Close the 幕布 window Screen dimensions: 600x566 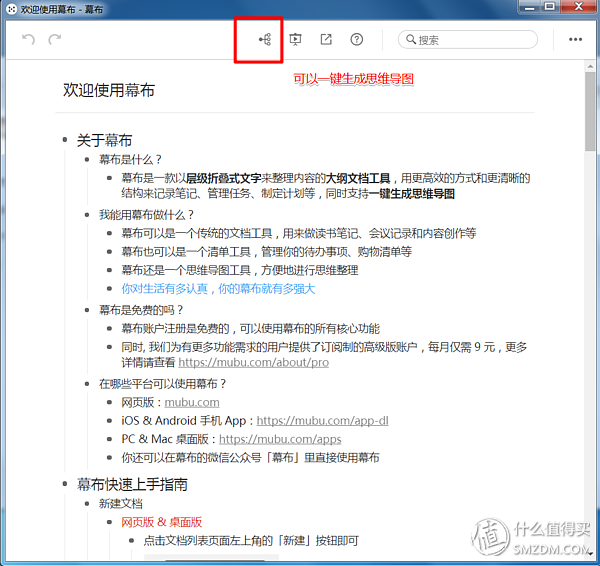[579, 7]
